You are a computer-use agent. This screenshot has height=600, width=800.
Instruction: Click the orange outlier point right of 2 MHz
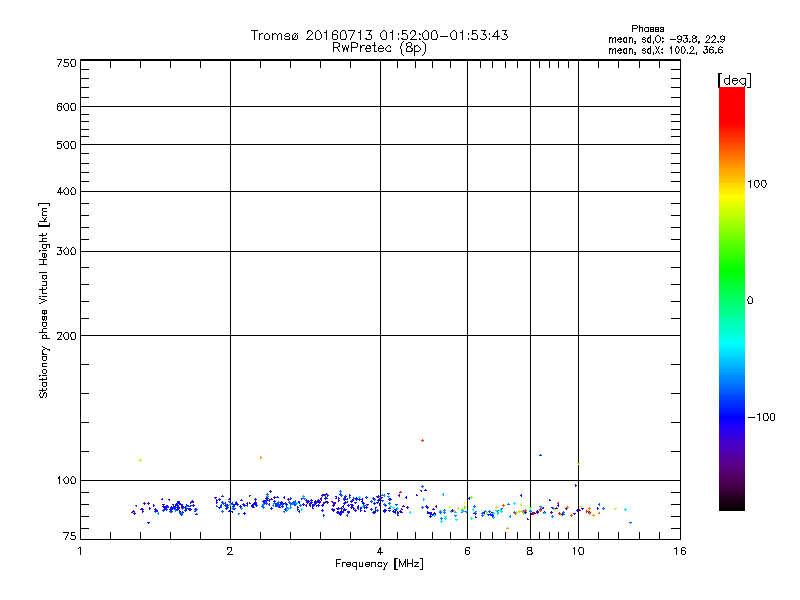pos(261,458)
